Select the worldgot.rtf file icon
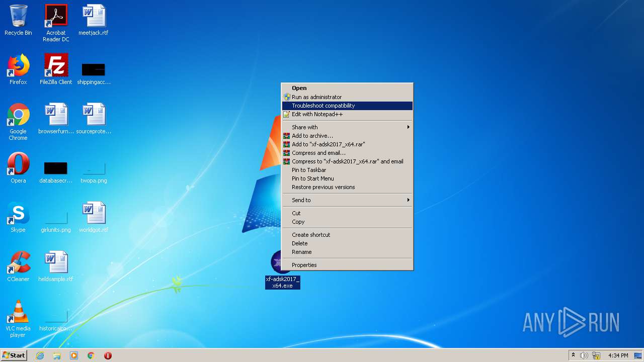 point(94,217)
